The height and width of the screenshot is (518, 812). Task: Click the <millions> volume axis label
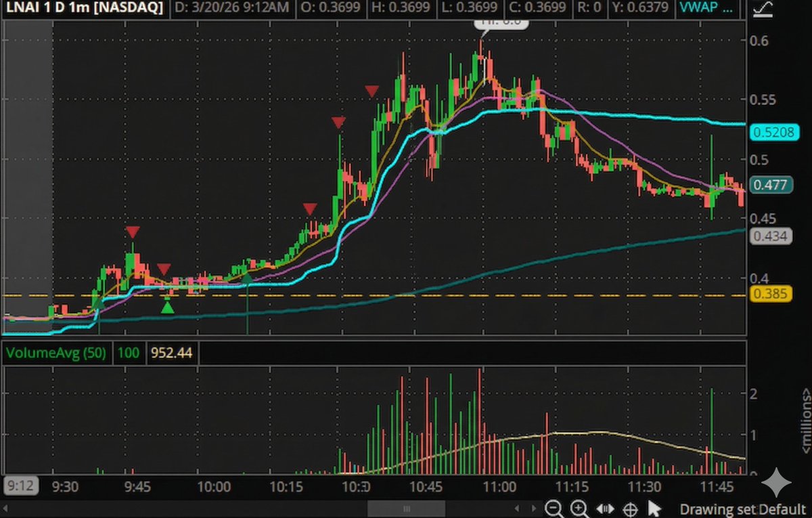[806, 420]
